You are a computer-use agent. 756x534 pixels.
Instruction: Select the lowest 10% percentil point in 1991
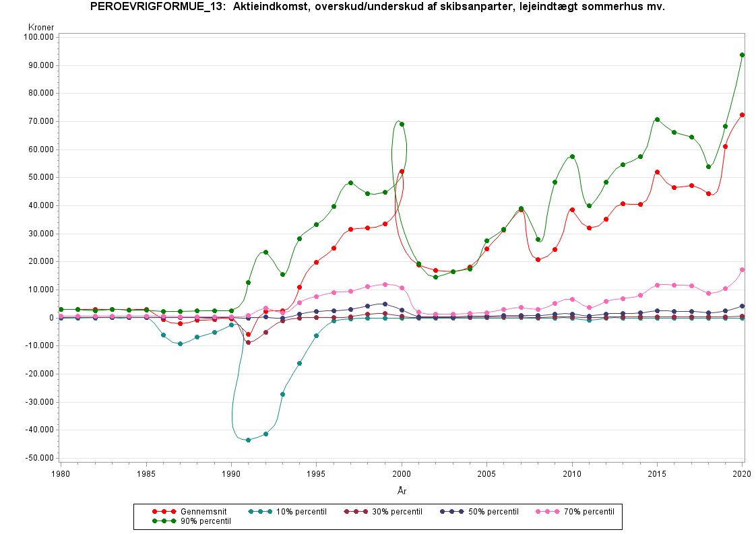click(248, 440)
